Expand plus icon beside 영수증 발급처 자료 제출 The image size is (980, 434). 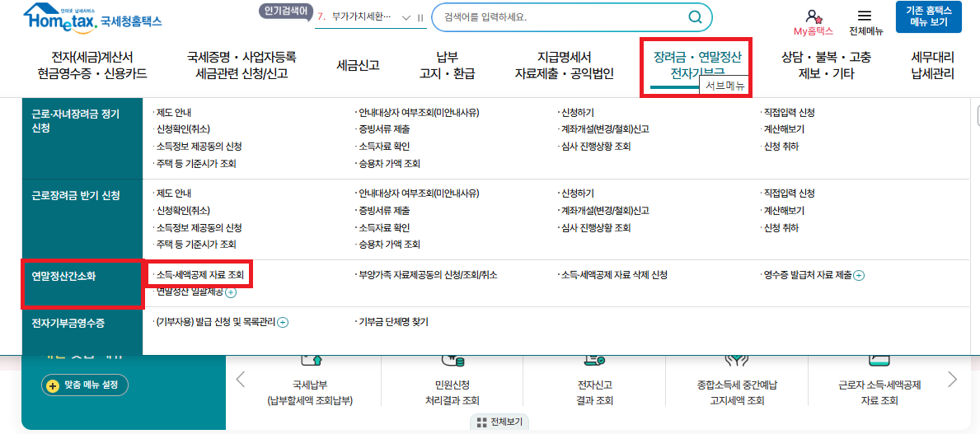click(x=859, y=275)
